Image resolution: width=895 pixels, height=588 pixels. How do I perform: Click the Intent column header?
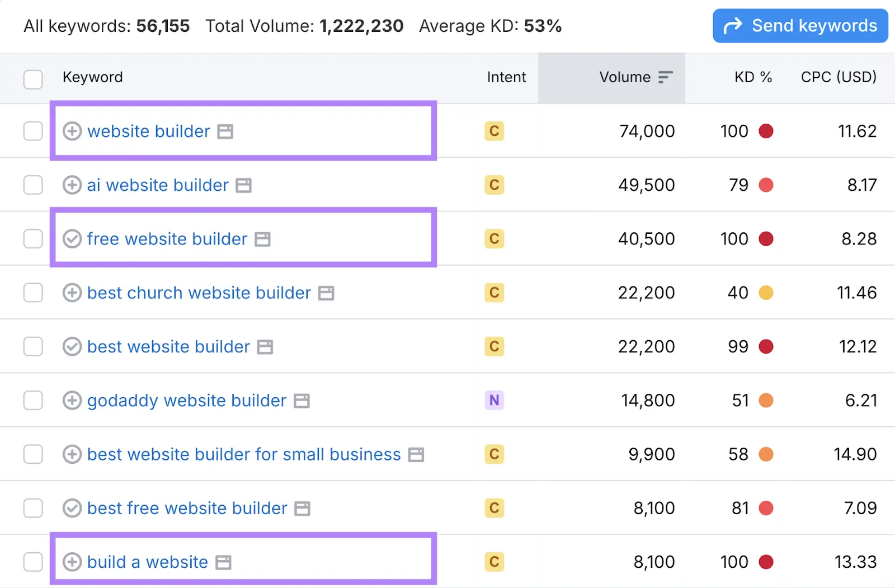coord(506,77)
